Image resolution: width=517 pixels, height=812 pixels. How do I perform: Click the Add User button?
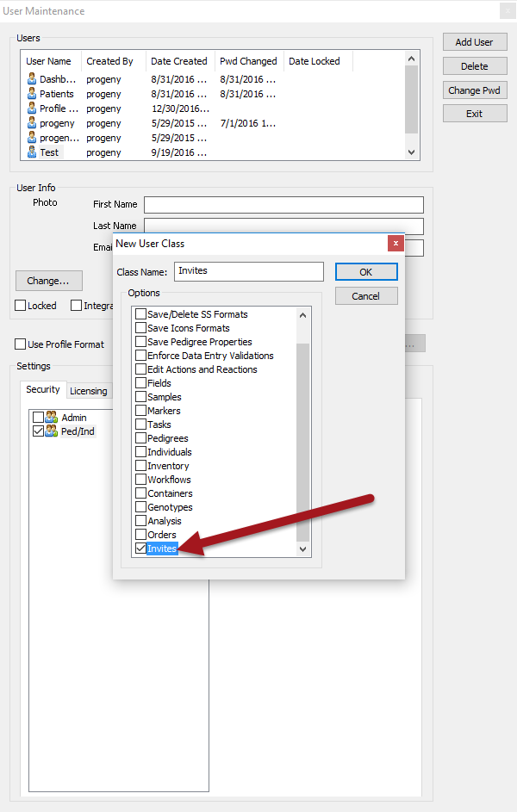click(x=475, y=42)
